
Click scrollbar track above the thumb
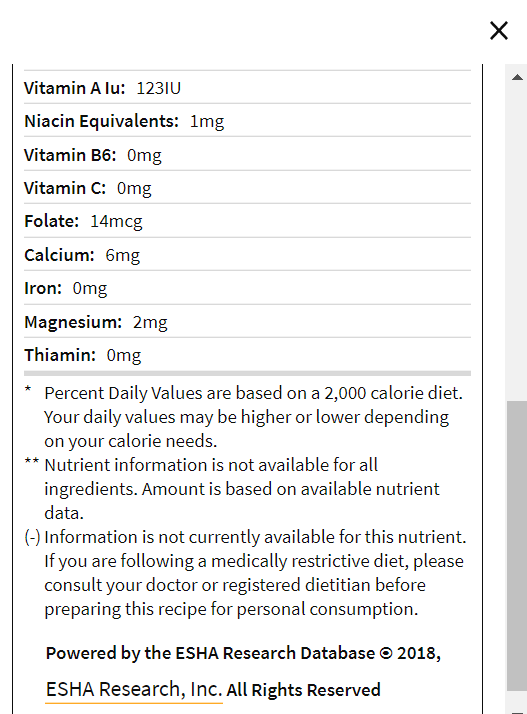tap(517, 242)
